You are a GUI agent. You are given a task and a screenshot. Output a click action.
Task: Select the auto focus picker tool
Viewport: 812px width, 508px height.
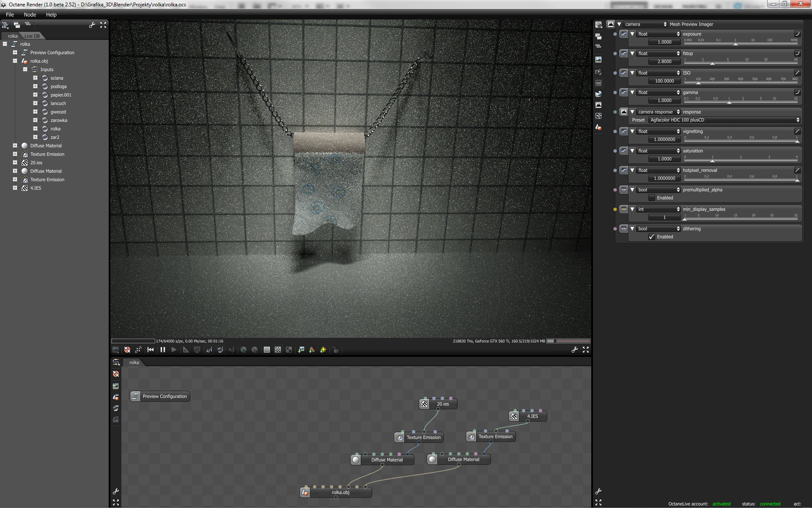pos(209,350)
